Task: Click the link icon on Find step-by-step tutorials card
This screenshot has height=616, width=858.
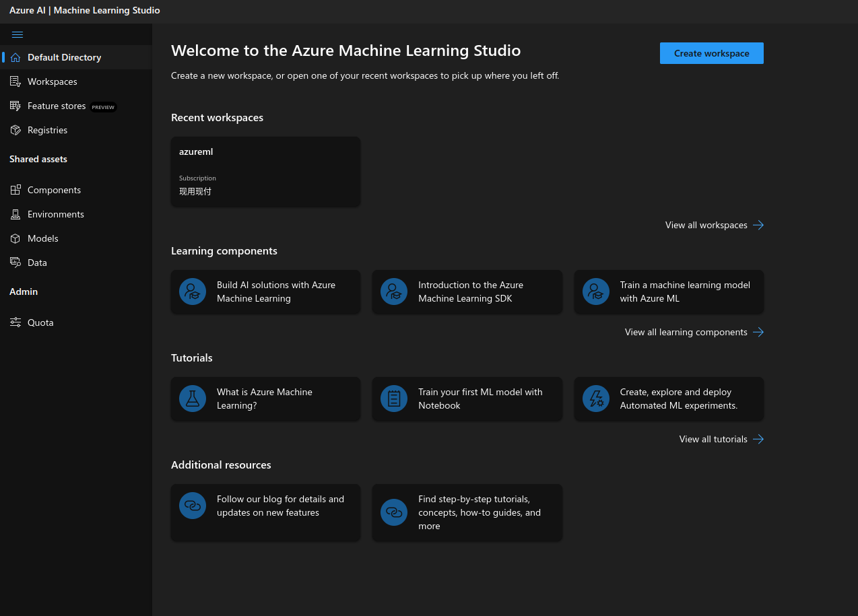Action: (394, 512)
